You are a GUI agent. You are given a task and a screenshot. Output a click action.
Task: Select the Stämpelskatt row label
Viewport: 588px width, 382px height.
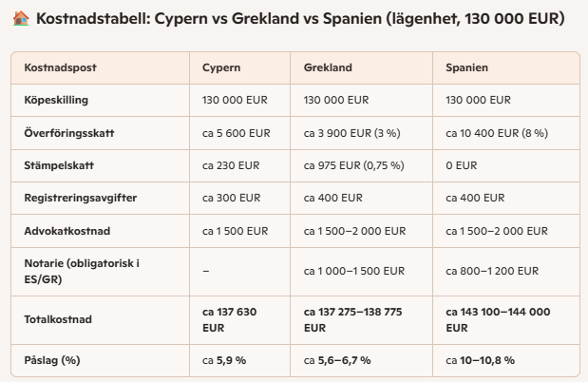coord(59,165)
